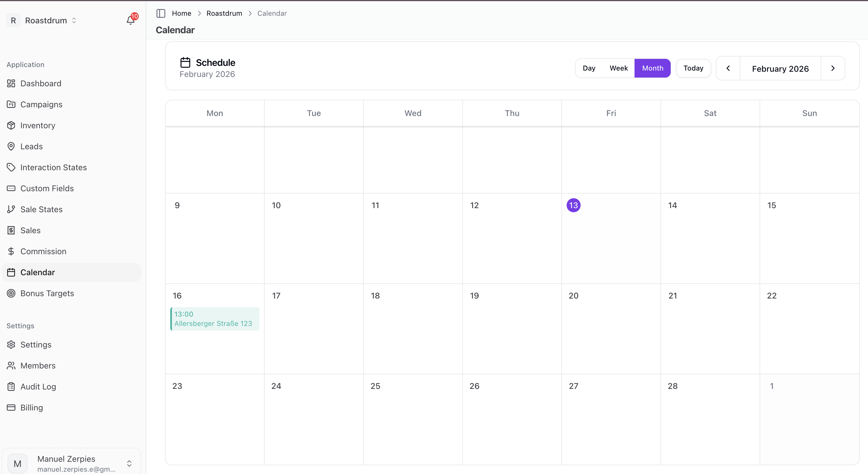
Task: Open the notifications bell icon
Action: pyautogui.click(x=130, y=20)
